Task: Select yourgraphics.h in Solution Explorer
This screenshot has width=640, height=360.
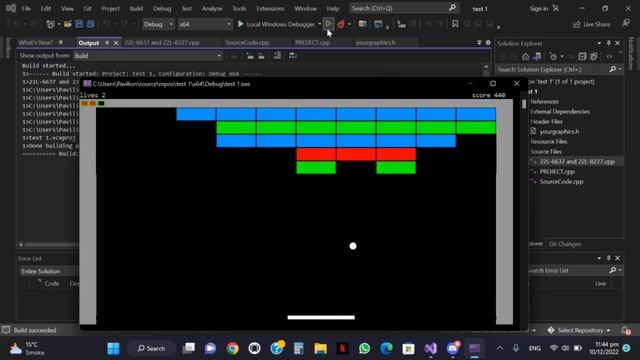Action: tap(559, 131)
